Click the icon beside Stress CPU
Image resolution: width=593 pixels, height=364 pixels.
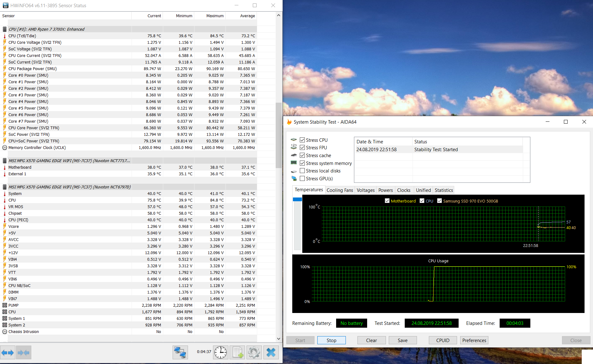[x=294, y=140]
